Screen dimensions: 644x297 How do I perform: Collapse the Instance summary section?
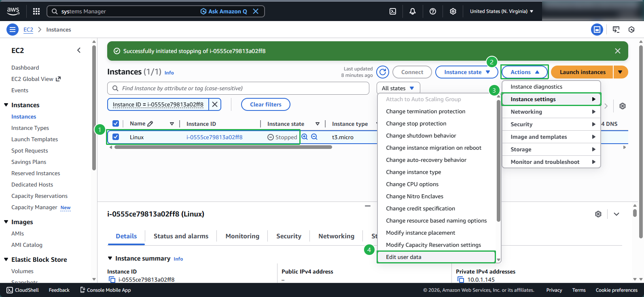(110, 258)
